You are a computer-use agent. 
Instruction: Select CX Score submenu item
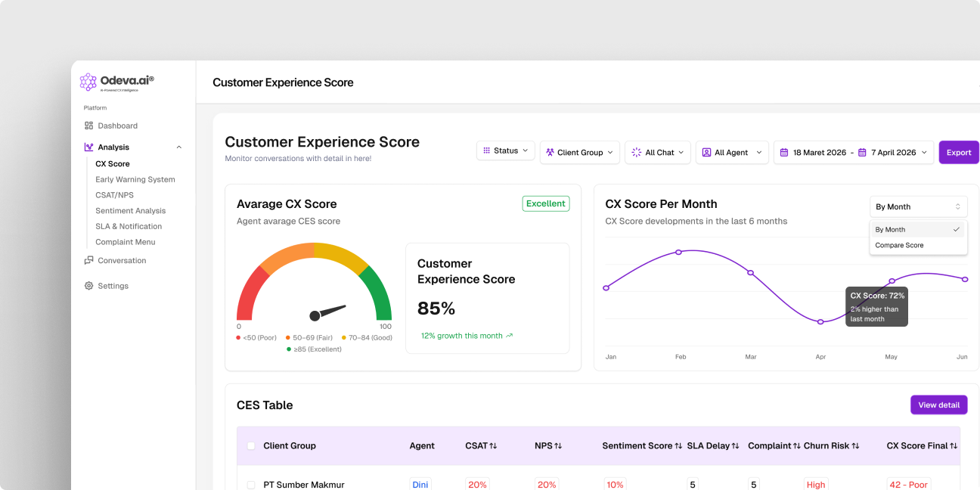pos(112,163)
